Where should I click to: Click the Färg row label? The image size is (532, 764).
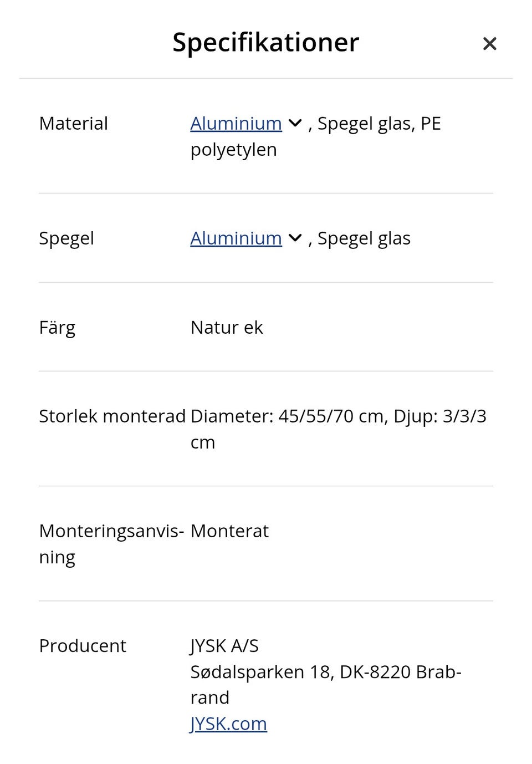point(57,328)
